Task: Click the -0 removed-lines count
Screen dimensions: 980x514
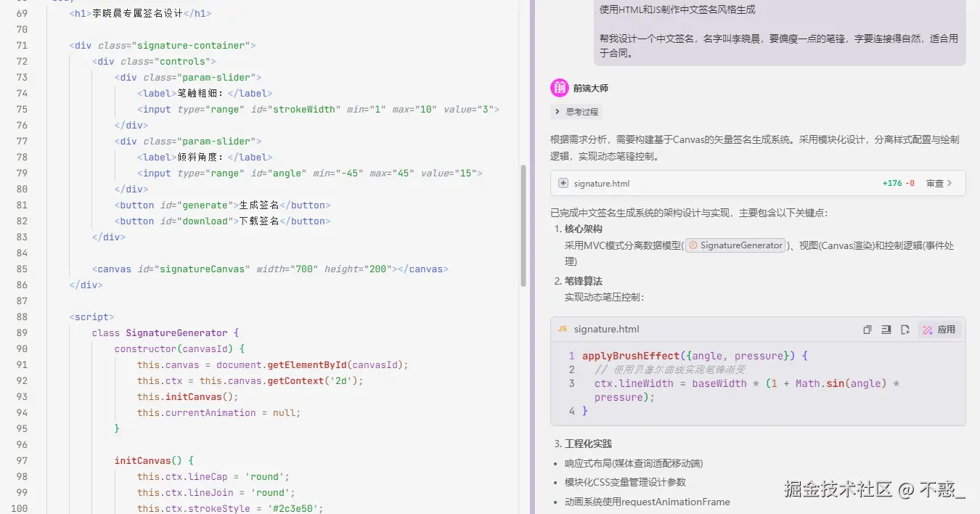Action: coord(910,184)
